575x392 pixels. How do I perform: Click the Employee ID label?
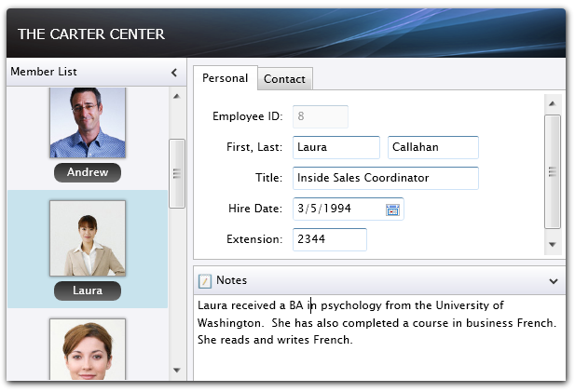[248, 116]
